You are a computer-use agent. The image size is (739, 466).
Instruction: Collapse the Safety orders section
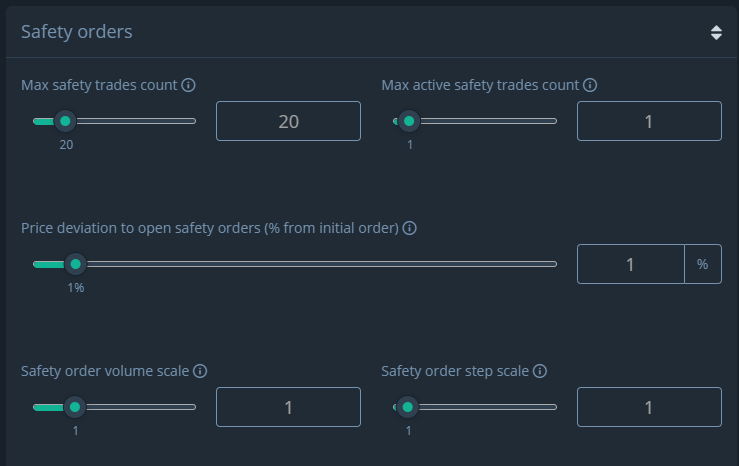point(716,33)
